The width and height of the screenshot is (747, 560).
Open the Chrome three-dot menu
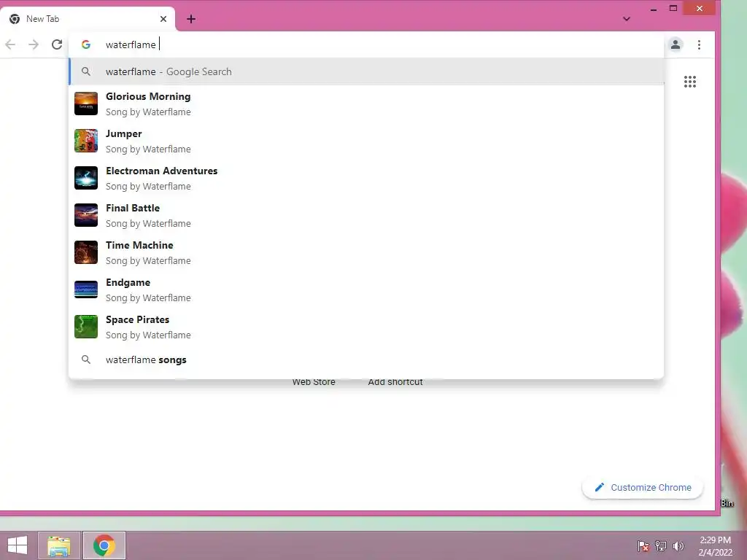click(x=699, y=44)
